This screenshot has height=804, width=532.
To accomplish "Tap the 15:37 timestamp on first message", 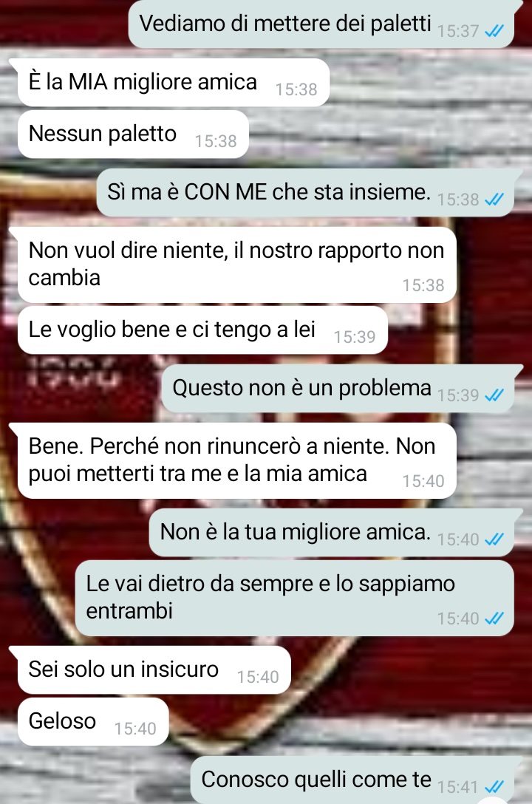I will coord(458,31).
